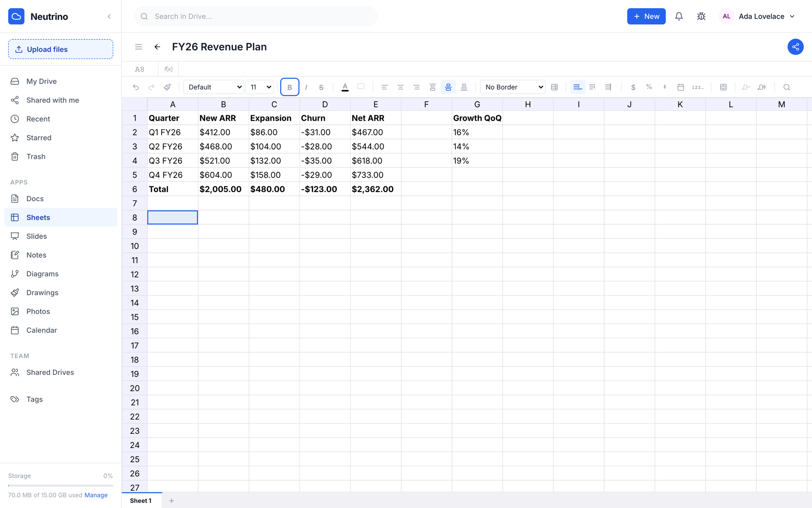
Task: Select cell containing Growth QoQ
Action: point(477,118)
